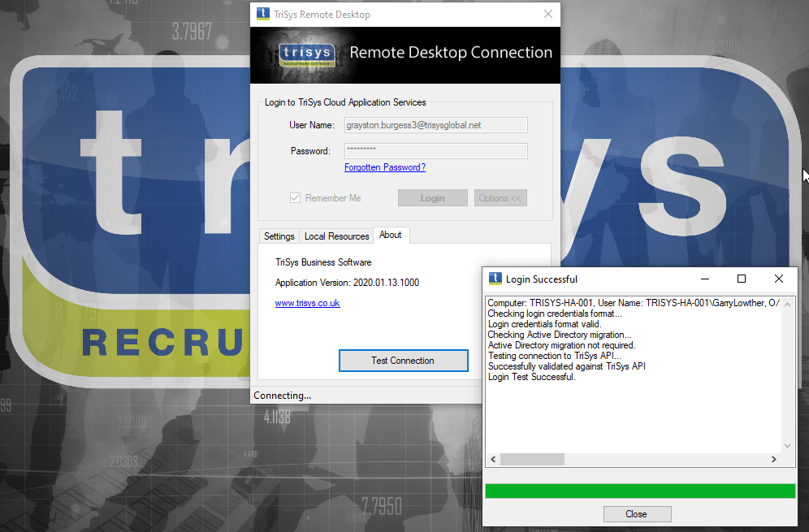Click the horizontal scrollbar thumb in the log
The image size is (809, 532).
pyautogui.click(x=532, y=459)
